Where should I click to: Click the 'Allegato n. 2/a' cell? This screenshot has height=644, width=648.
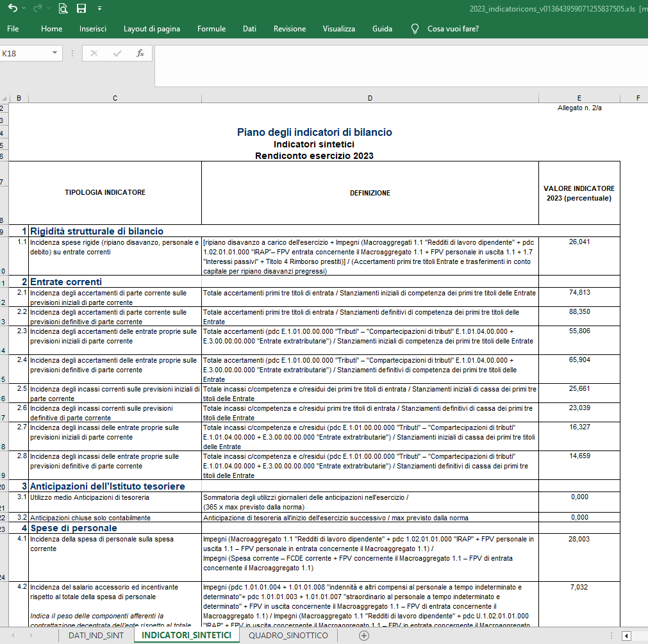579,108
